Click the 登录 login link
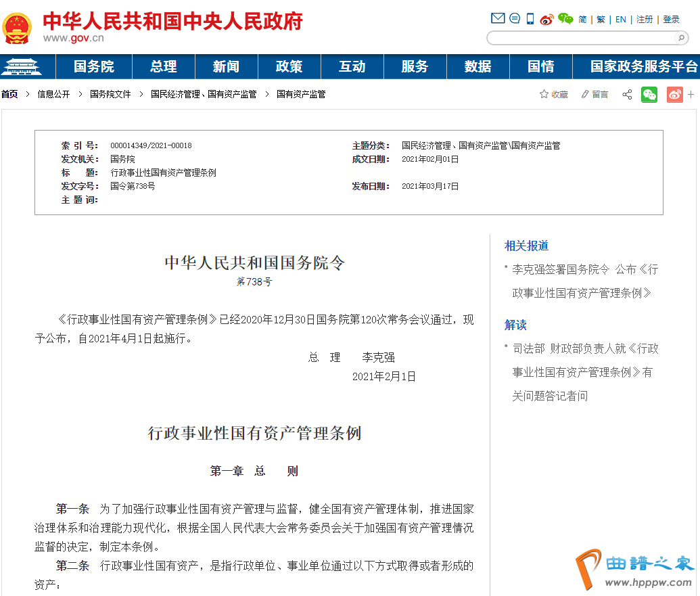 [x=671, y=20]
